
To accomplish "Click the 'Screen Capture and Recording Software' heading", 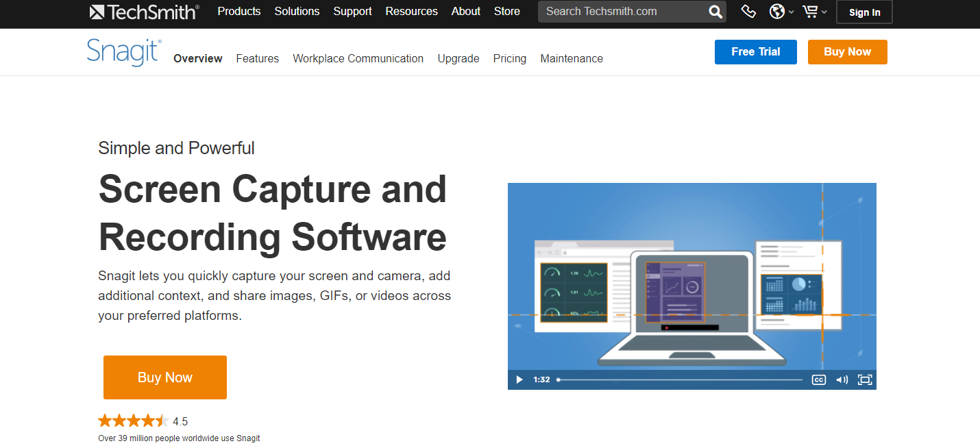I will (x=273, y=213).
